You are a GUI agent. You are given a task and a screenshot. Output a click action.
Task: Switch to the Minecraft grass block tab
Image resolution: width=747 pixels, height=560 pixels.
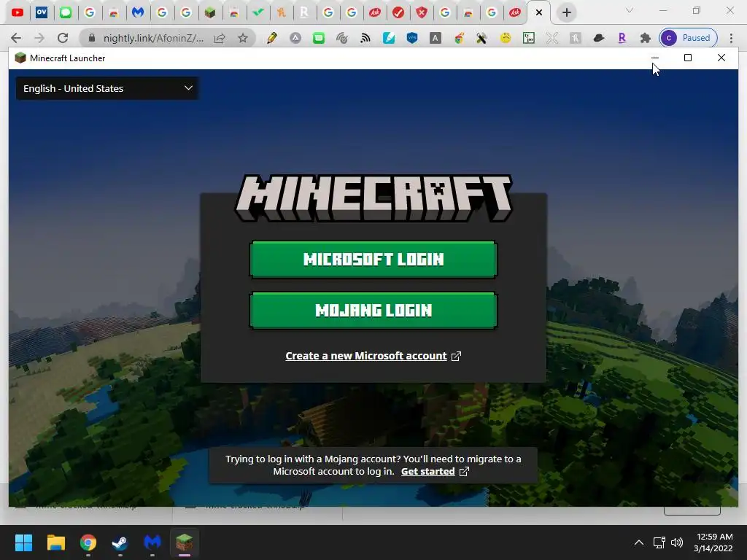pyautogui.click(x=209, y=12)
